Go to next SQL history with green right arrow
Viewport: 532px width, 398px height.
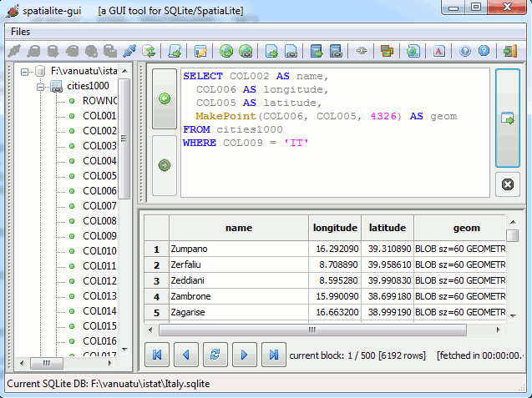tap(165, 165)
